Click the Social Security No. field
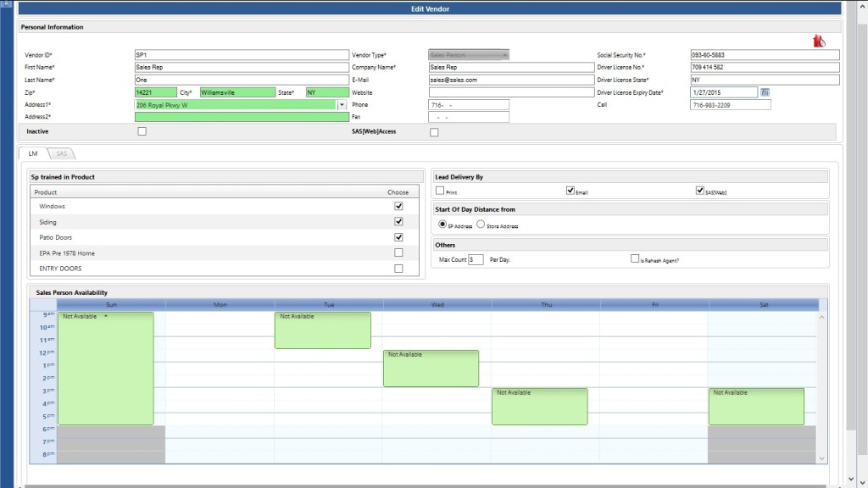Viewport: 868px width, 488px height. pyautogui.click(x=765, y=55)
